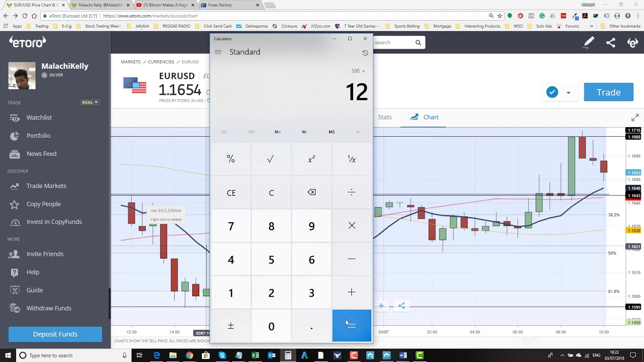Click the CE clear entry key

pos(231,193)
